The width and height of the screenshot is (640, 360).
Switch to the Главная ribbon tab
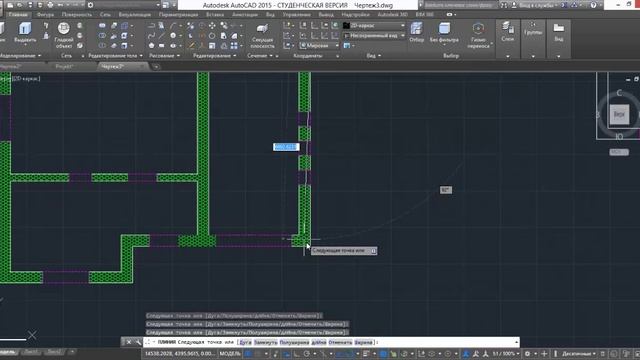[x=18, y=14]
